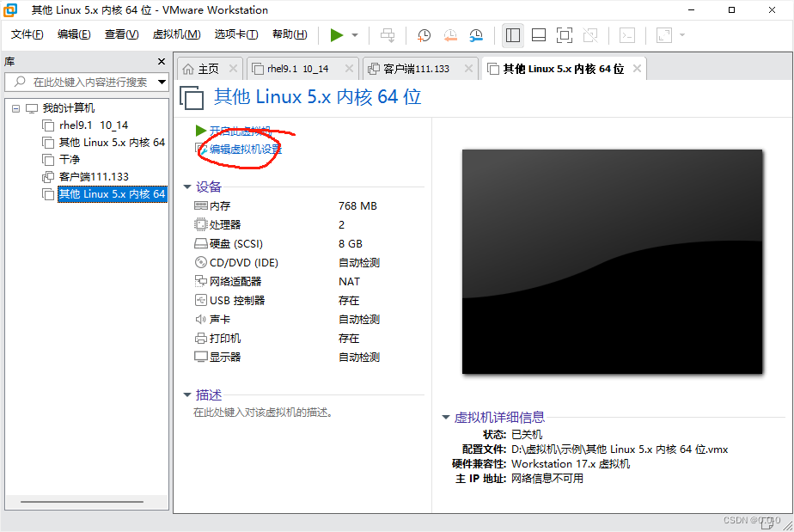The image size is (794, 532).
Task: Open the console view toolbar icon
Action: pos(627,35)
